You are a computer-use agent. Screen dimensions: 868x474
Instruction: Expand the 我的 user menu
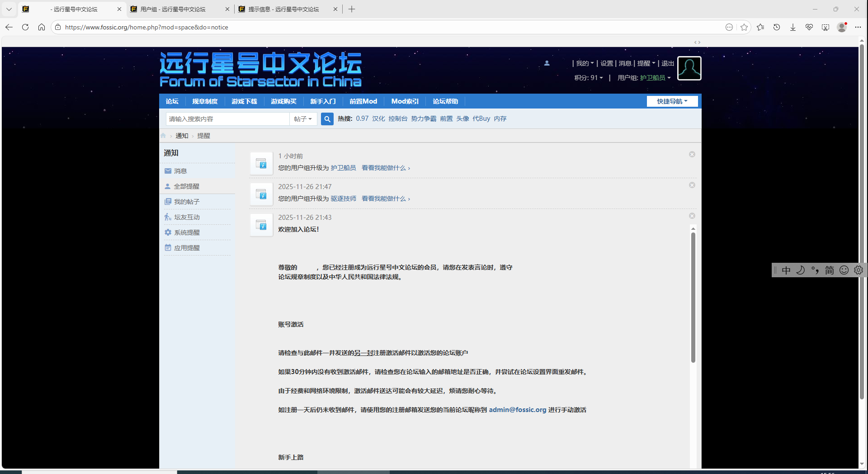pos(585,63)
